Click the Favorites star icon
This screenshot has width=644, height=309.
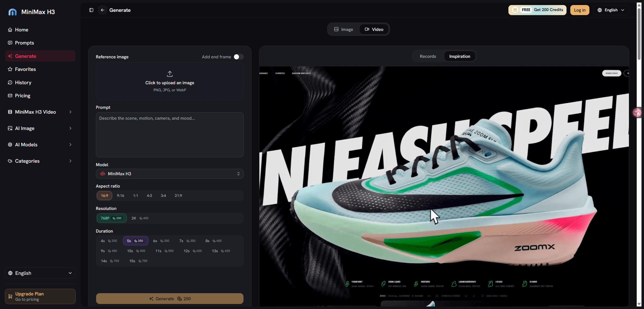[x=10, y=69]
